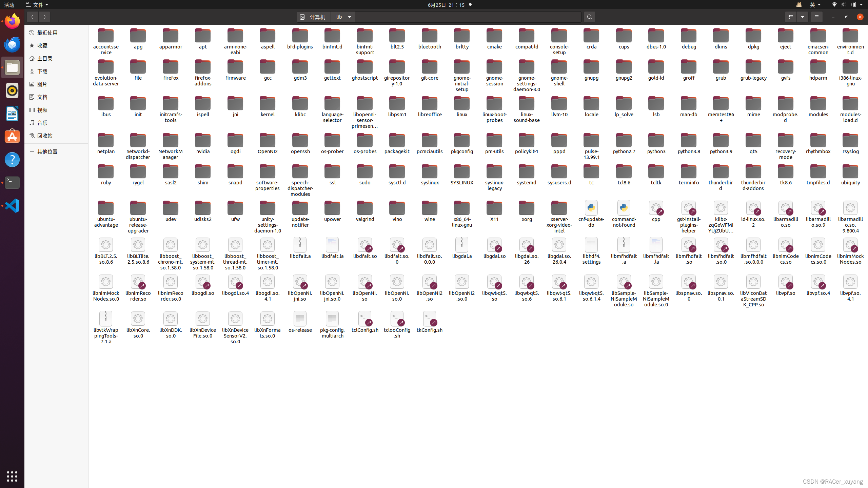Select 回收站 in the sidebar
This screenshot has width=868, height=488.
pos(45,136)
